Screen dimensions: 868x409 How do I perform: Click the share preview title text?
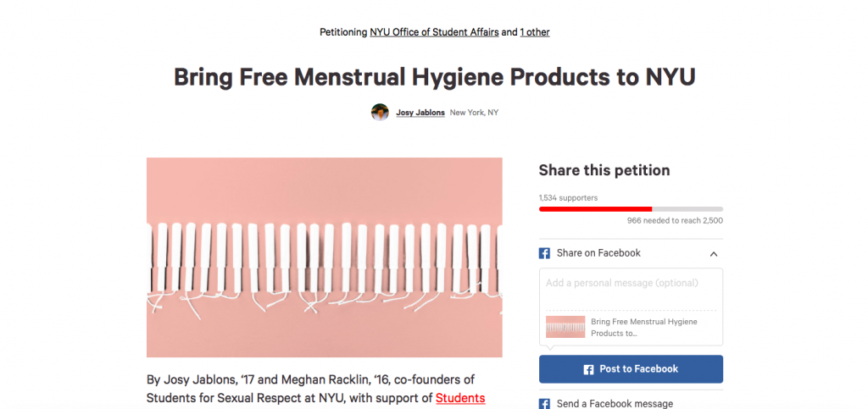(644, 327)
